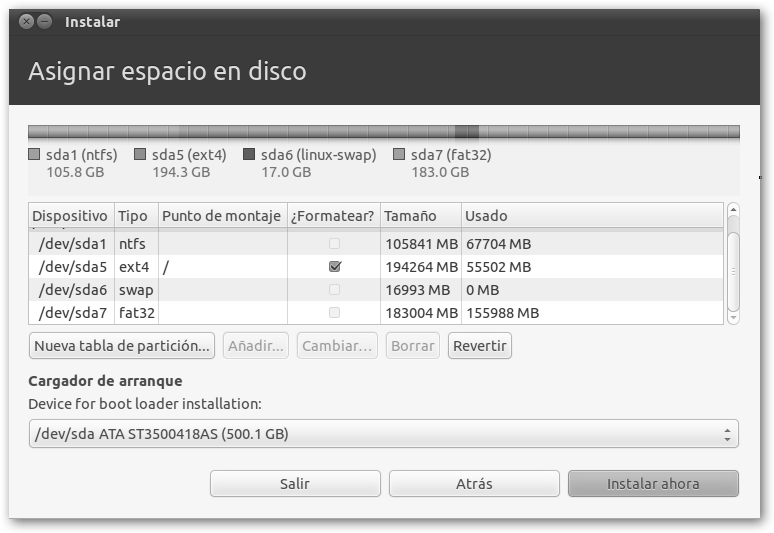
Task: Sort by the Tamaño column header
Action: 420,215
